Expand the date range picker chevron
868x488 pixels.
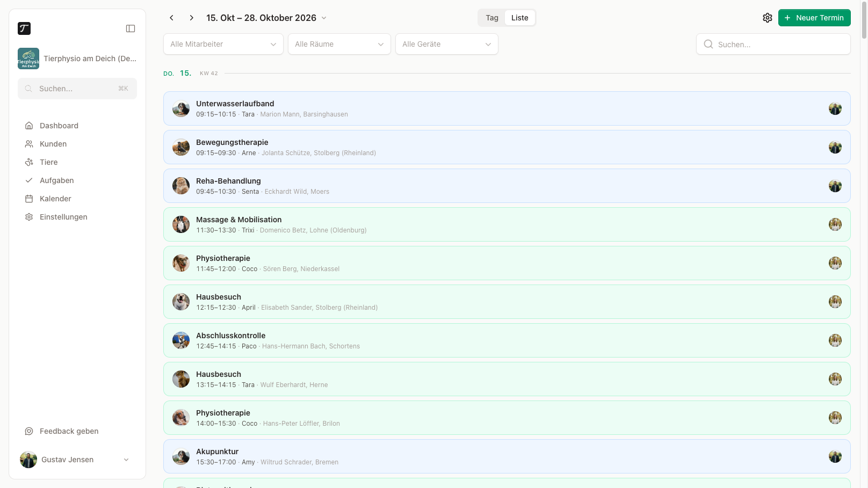[324, 18]
